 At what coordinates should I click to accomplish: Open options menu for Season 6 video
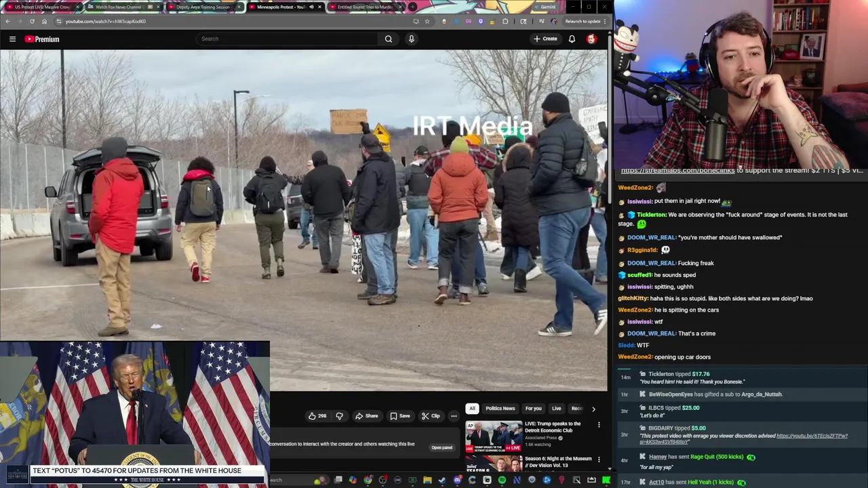coord(599,460)
